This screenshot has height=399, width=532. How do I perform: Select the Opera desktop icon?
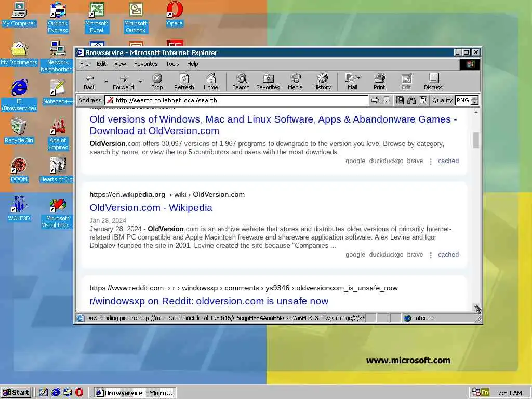click(x=175, y=15)
